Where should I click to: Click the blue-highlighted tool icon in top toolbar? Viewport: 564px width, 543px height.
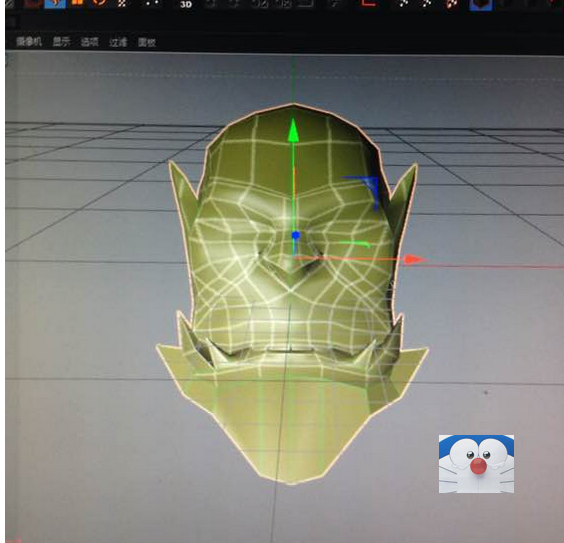[56, 4]
